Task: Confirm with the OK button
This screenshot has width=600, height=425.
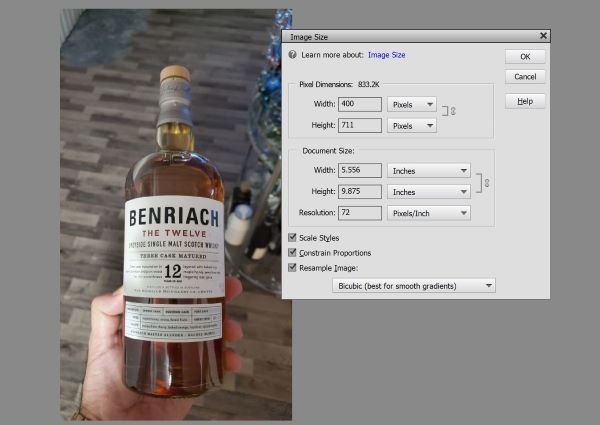Action: pos(525,57)
